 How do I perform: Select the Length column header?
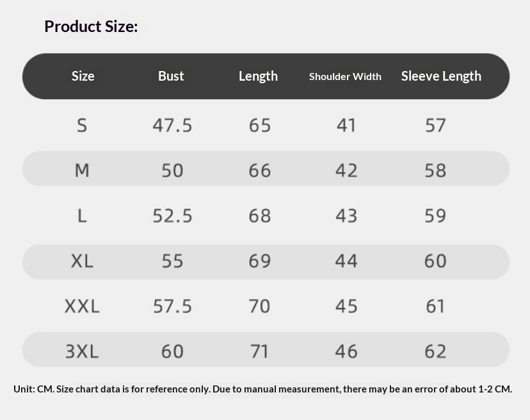(x=258, y=76)
